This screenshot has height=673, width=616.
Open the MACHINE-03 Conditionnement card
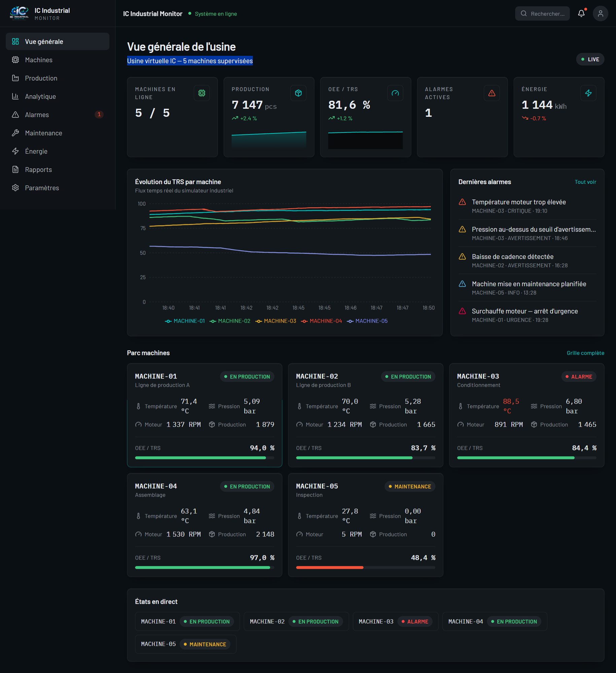point(526,415)
